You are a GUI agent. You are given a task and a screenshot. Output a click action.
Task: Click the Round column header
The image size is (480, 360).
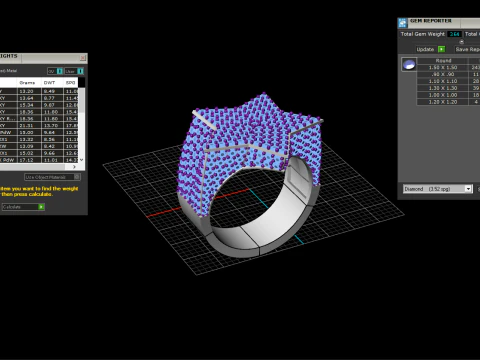(x=443, y=61)
